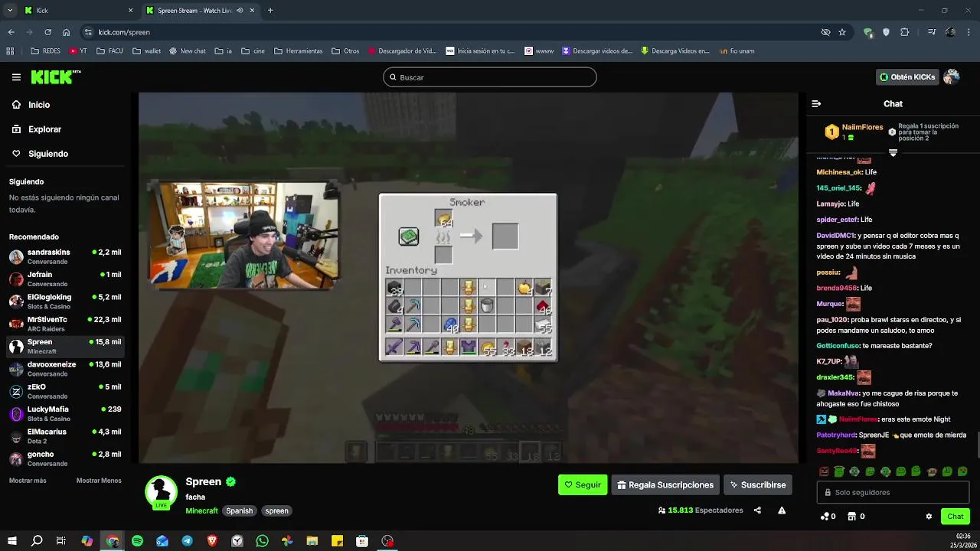The height and width of the screenshot is (551, 980).
Task: Open FACU bookmarks folder
Action: point(109,51)
